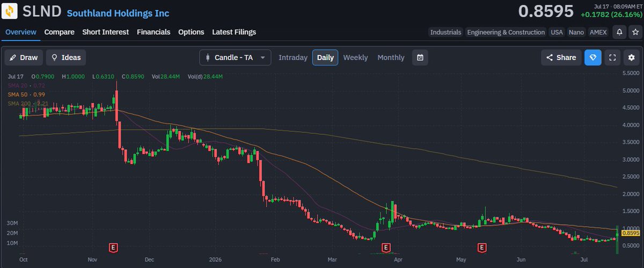
Task: Switch to Weekly timeframe
Action: pyautogui.click(x=355, y=57)
